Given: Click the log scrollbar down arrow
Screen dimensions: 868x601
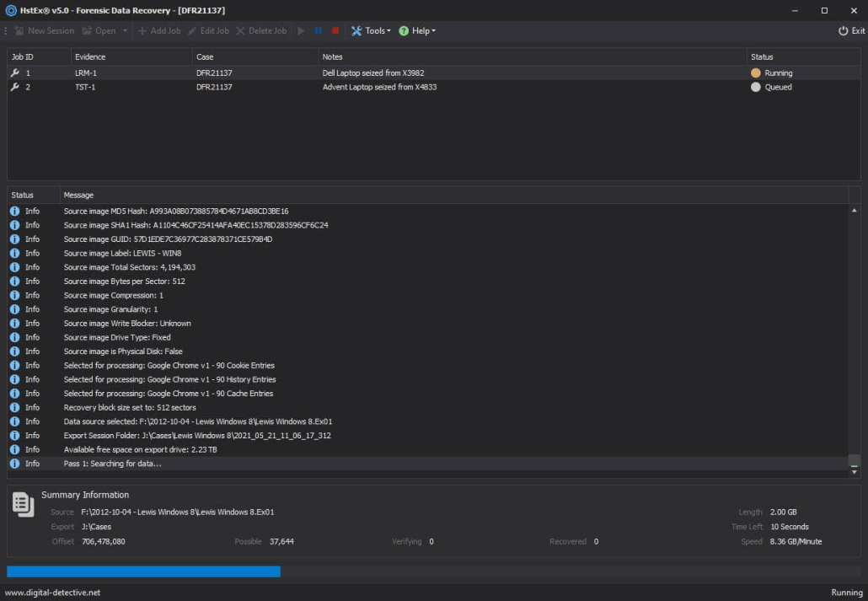Looking at the screenshot, I should (854, 473).
